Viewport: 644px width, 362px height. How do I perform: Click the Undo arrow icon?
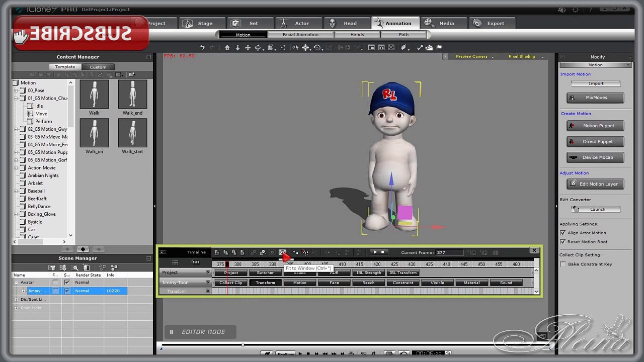pyautogui.click(x=202, y=48)
